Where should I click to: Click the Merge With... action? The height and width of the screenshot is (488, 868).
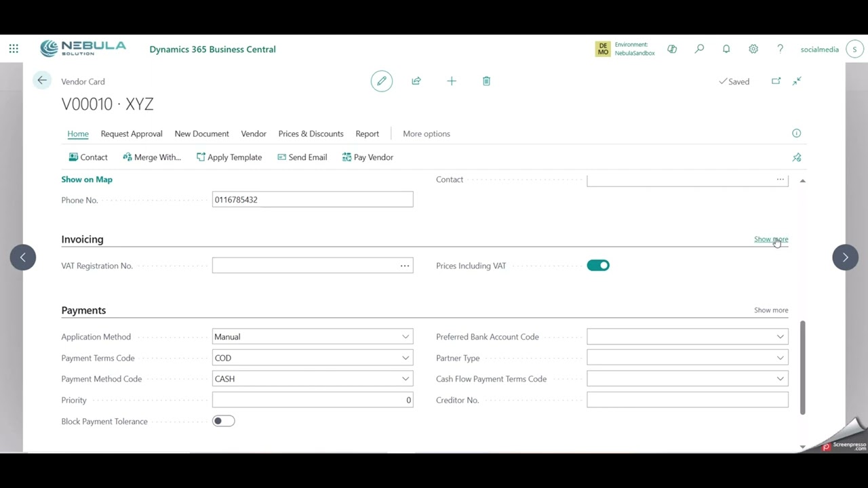152,157
